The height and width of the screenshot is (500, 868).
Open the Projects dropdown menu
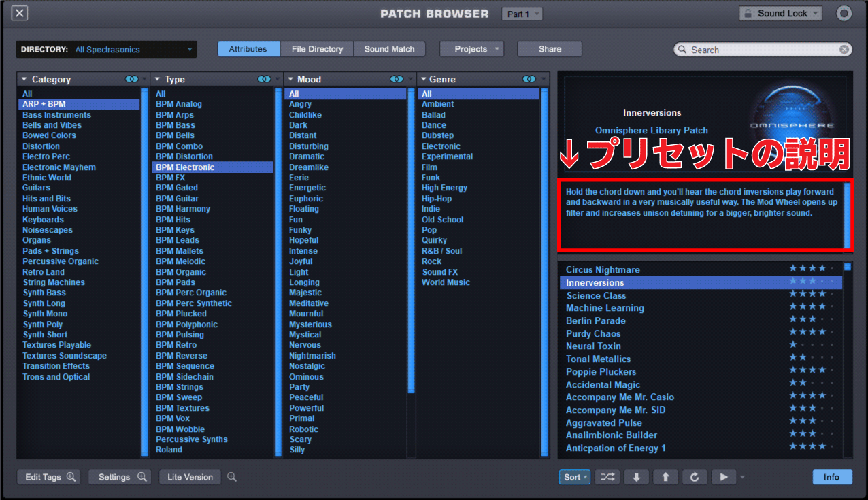(x=471, y=49)
